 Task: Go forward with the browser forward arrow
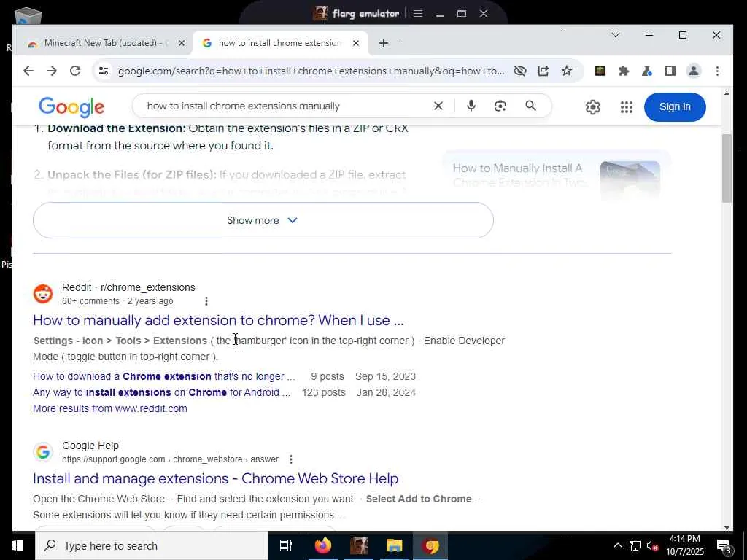52,71
